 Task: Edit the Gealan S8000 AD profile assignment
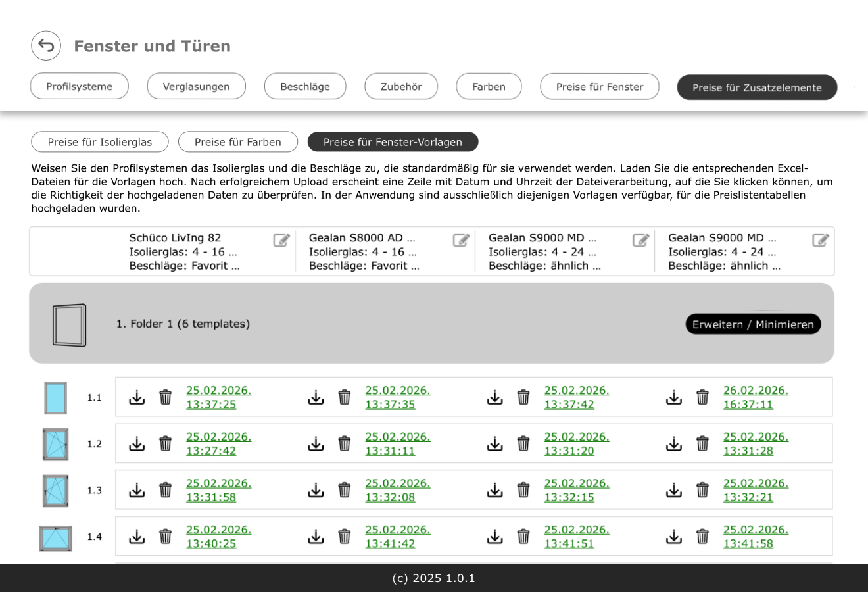461,240
